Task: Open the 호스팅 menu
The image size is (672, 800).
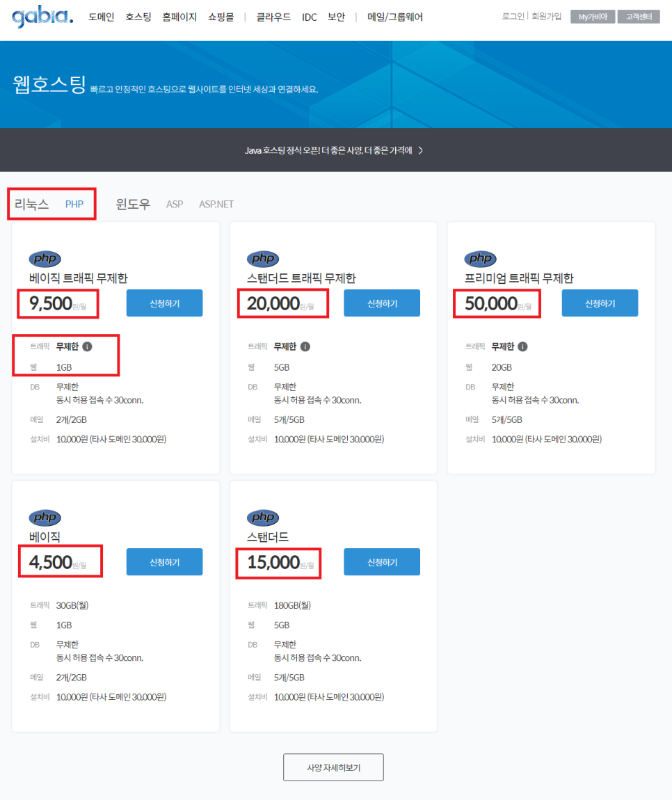Action: pos(138,17)
